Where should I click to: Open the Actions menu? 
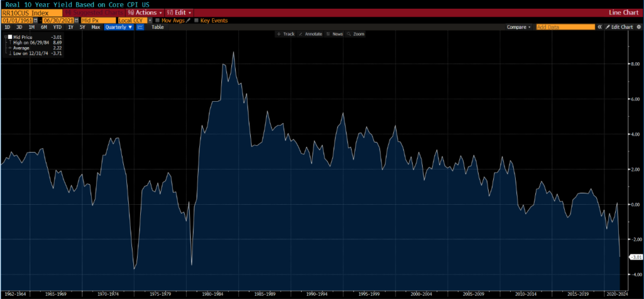(x=145, y=12)
